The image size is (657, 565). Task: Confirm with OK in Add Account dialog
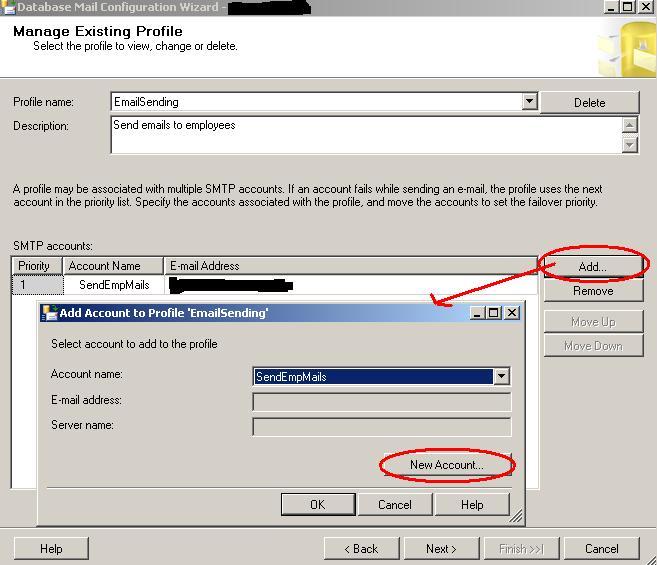[x=318, y=505]
